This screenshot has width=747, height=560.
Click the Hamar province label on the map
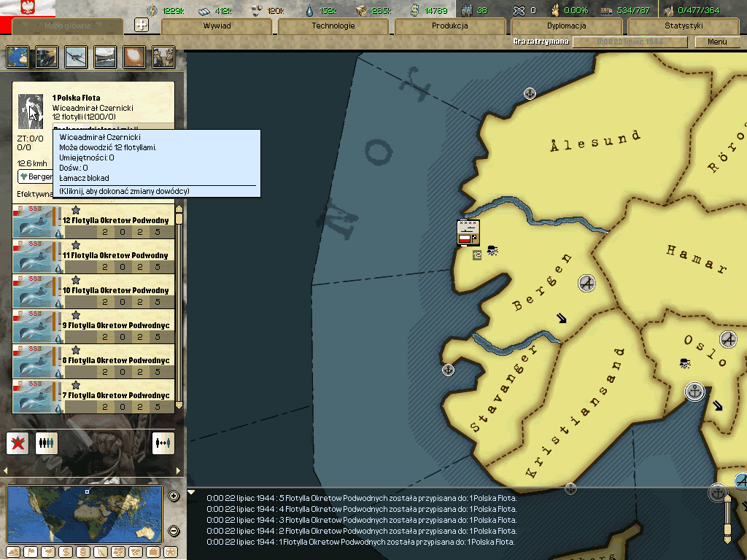point(697,259)
